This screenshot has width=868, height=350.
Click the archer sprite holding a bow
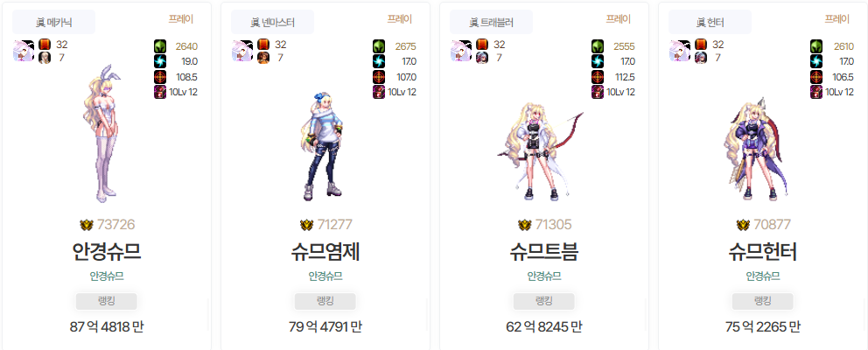pos(539,150)
